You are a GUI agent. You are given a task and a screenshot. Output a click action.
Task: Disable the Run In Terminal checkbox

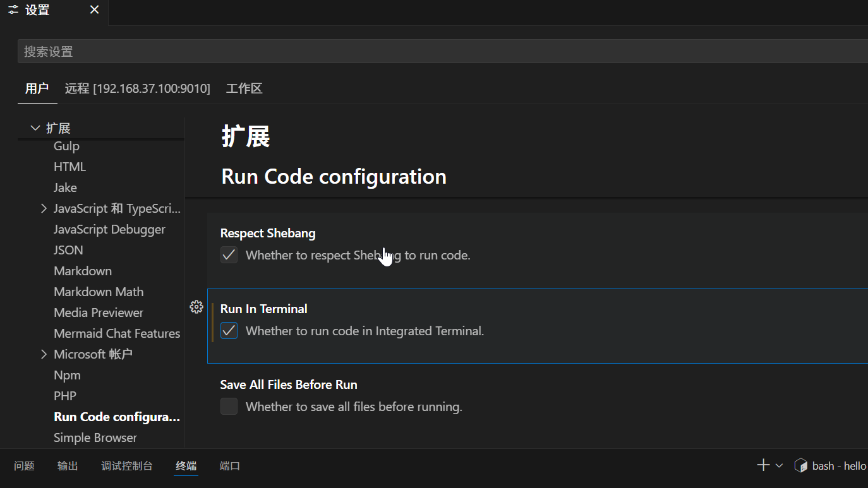[229, 331]
